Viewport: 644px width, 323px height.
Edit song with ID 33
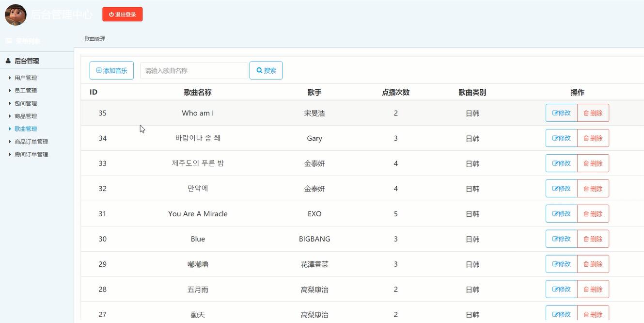[562, 163]
